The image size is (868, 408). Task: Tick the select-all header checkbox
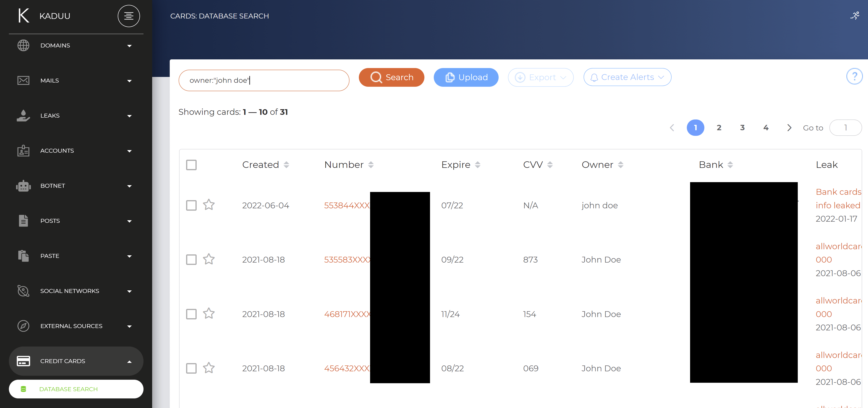191,165
